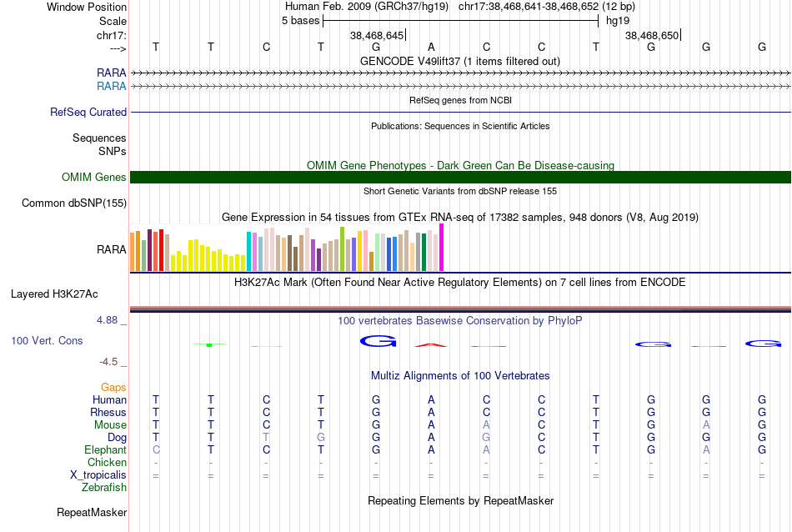Select the Dog species label
Screen dimensions: 792x532
click(x=117, y=438)
